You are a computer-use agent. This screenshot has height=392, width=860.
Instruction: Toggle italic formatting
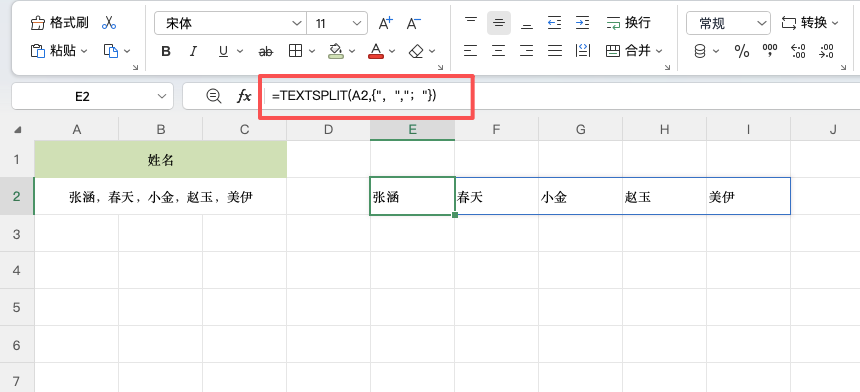coord(193,52)
